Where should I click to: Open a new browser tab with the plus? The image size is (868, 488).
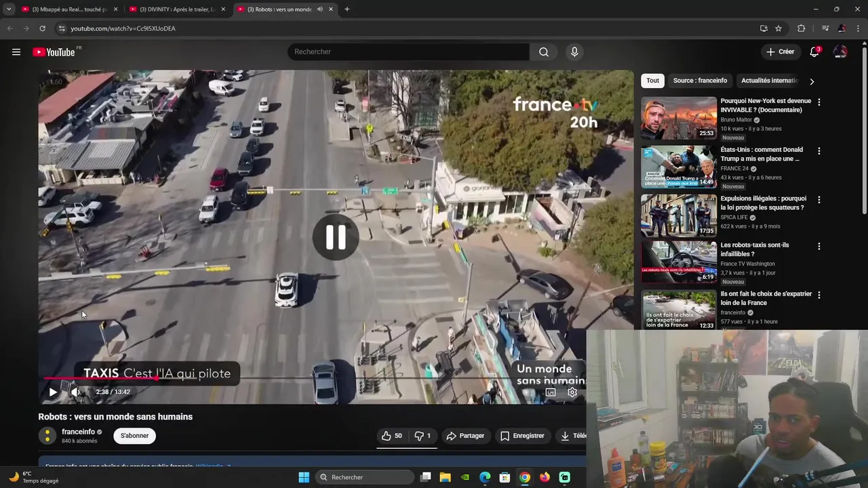pos(347,9)
